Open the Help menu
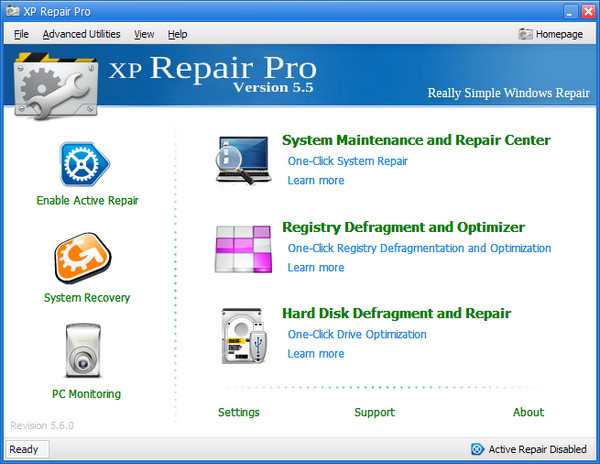The width and height of the screenshot is (600, 464). click(x=177, y=34)
